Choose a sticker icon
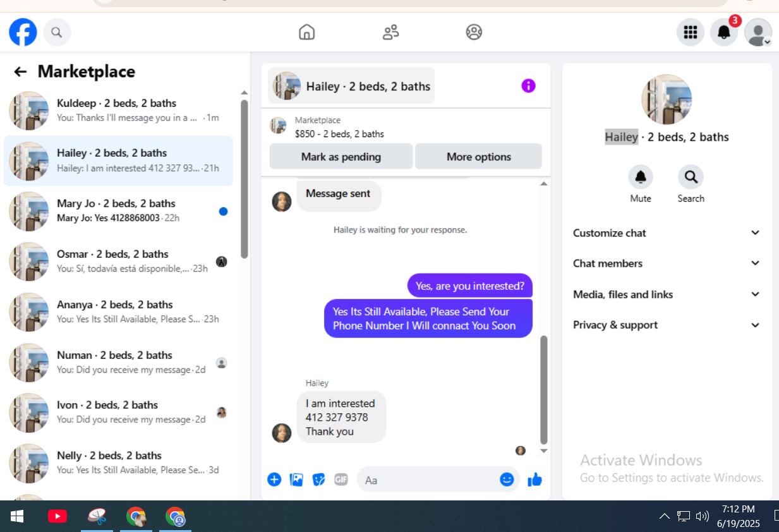 coord(319,480)
